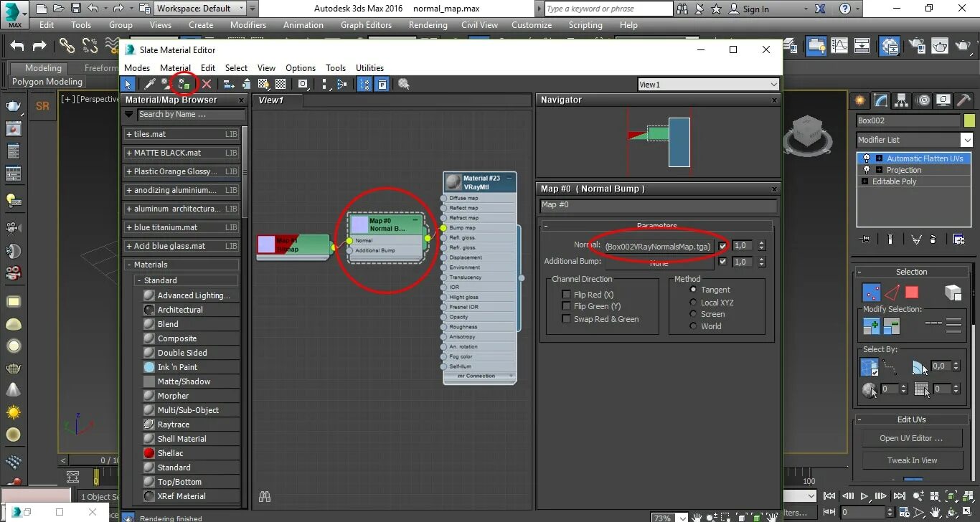Expand Editable Poly in modifier stack
980x522 pixels.
click(x=865, y=181)
